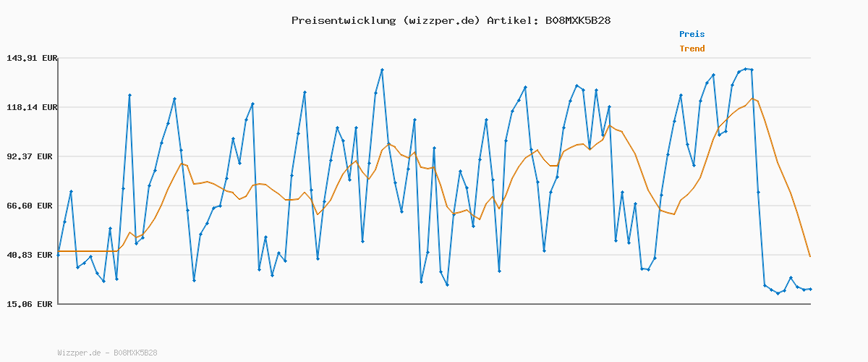Select the blue Preis legend label
The width and height of the screenshot is (868, 362).
coord(692,34)
